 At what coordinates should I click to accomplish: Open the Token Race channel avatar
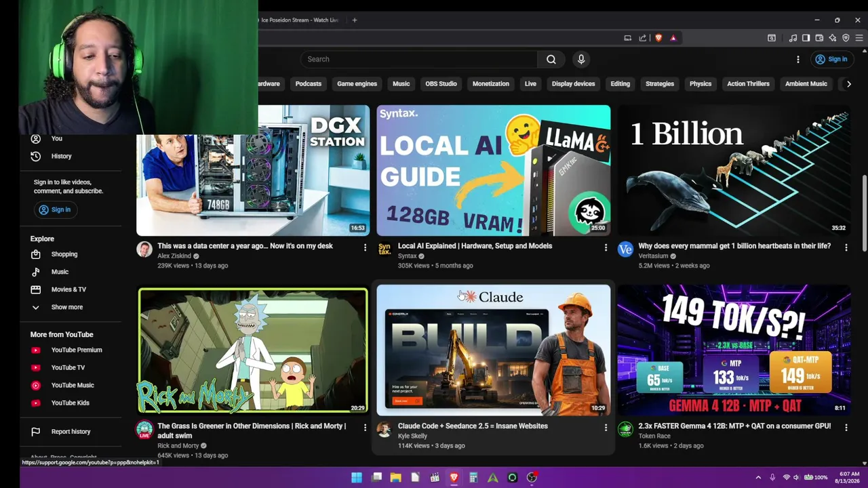[625, 430]
